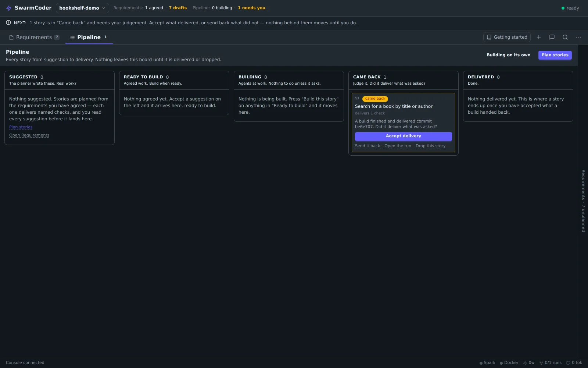The image size is (588, 368).
Task: Open the Getting started guide
Action: tap(507, 37)
